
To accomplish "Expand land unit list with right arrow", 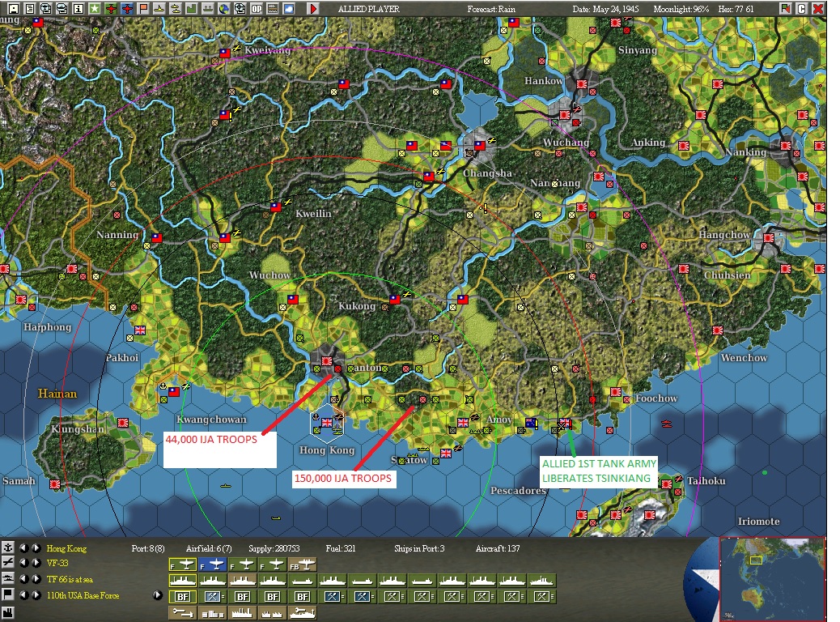I will [x=158, y=595].
